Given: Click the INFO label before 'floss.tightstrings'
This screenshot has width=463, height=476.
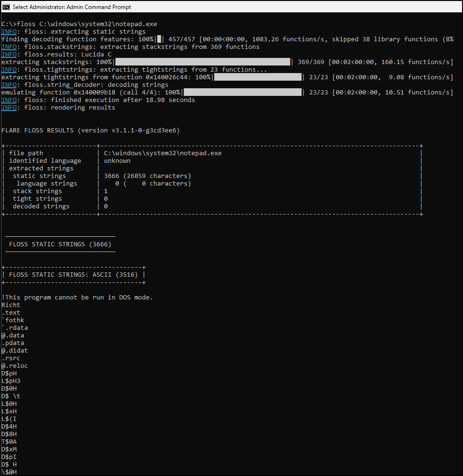Looking at the screenshot, I should 9,69.
